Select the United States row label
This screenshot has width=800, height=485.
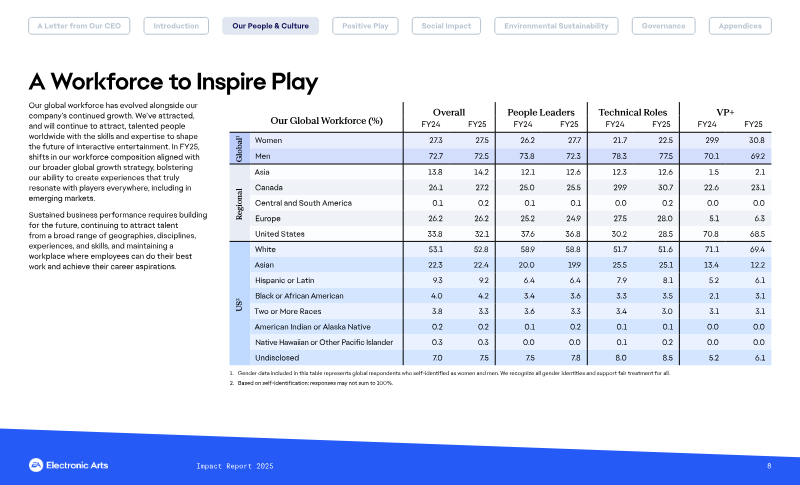280,234
